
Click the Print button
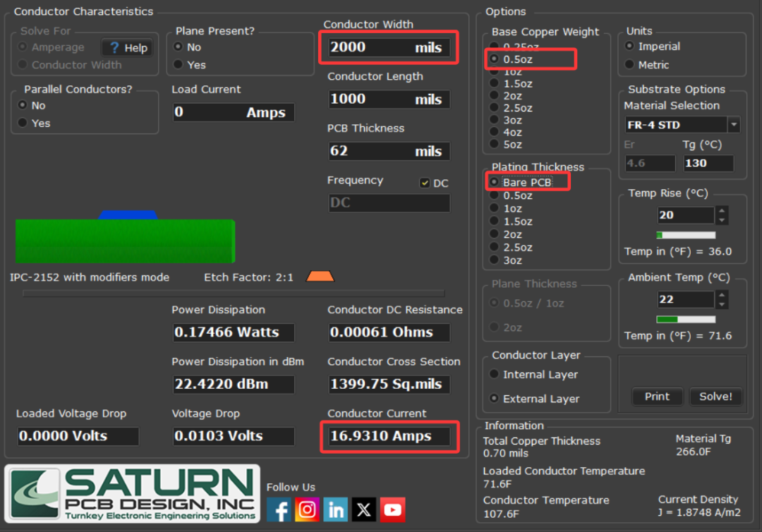coord(657,397)
